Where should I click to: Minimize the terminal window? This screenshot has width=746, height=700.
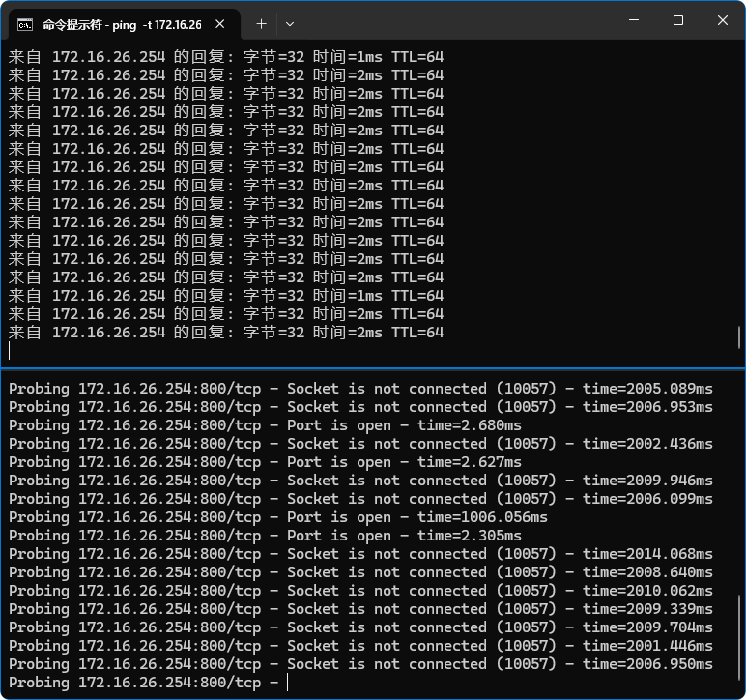634,21
